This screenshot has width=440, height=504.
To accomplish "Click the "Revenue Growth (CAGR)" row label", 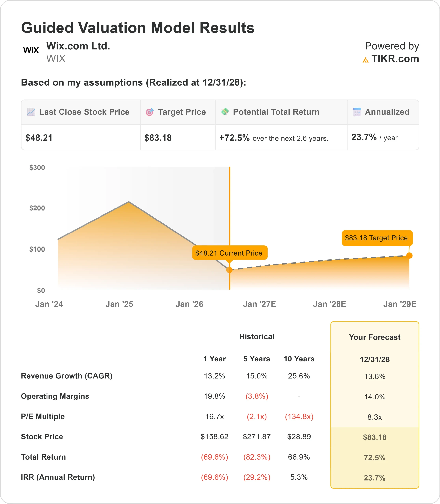I will tap(67, 376).
